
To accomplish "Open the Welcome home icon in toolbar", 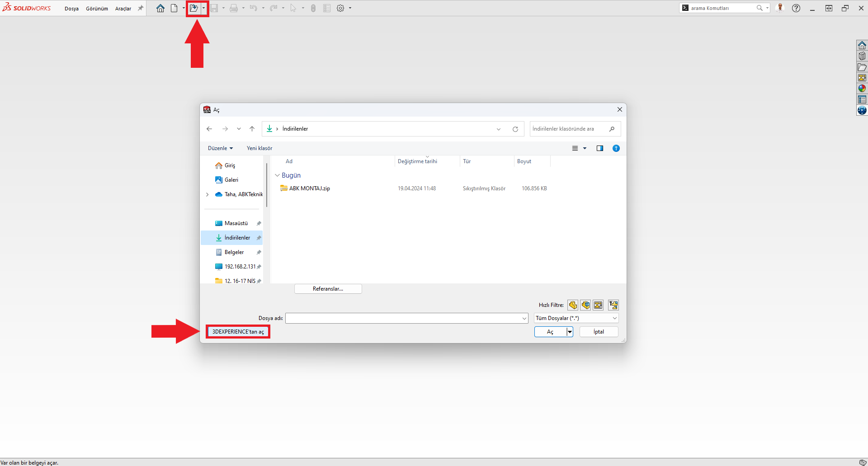I will (160, 8).
